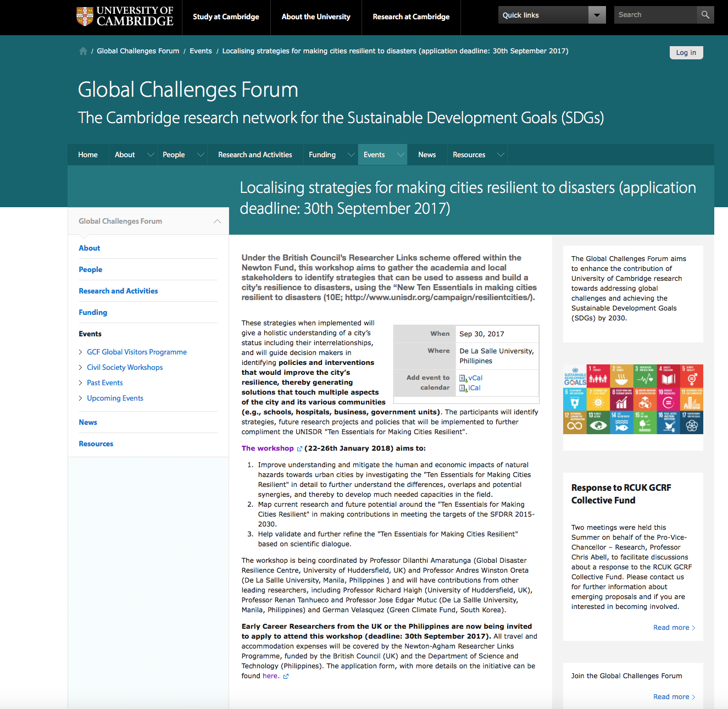Image resolution: width=728 pixels, height=709 pixels.
Task: Open the Events breadcrumb link
Action: [201, 51]
